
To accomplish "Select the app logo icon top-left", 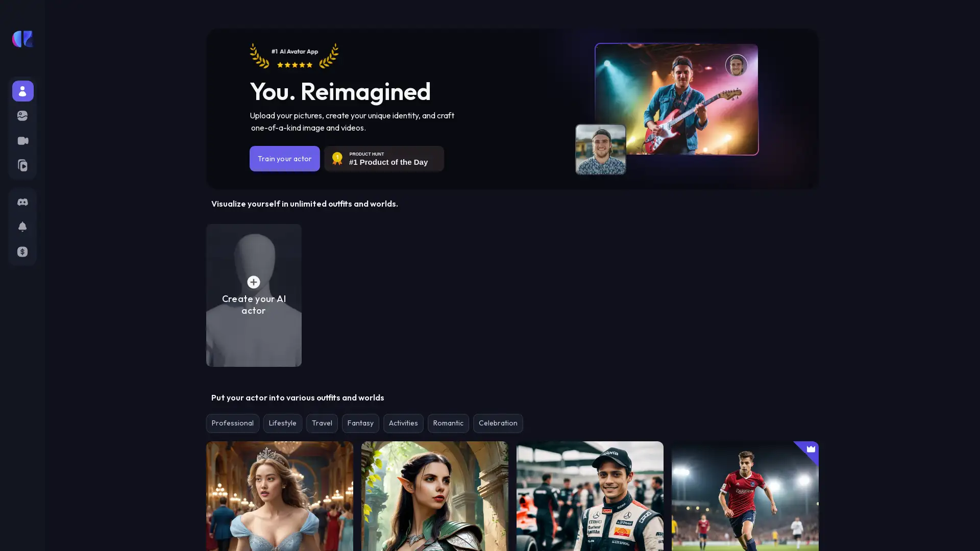I will tap(22, 39).
